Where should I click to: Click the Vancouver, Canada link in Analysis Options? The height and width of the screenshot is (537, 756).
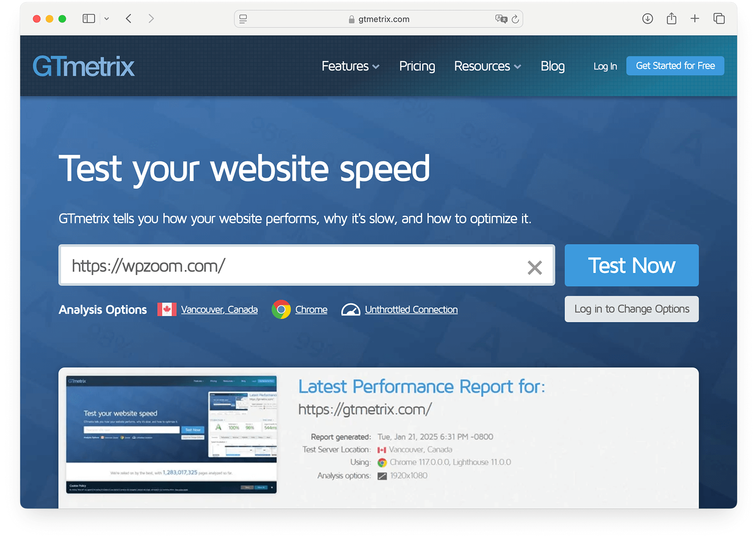pyautogui.click(x=219, y=310)
